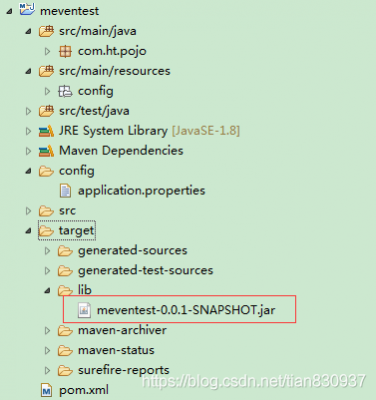Image resolution: width=376 pixels, height=400 pixels.
Task: Collapse the lib folder arrow
Action: [48, 291]
